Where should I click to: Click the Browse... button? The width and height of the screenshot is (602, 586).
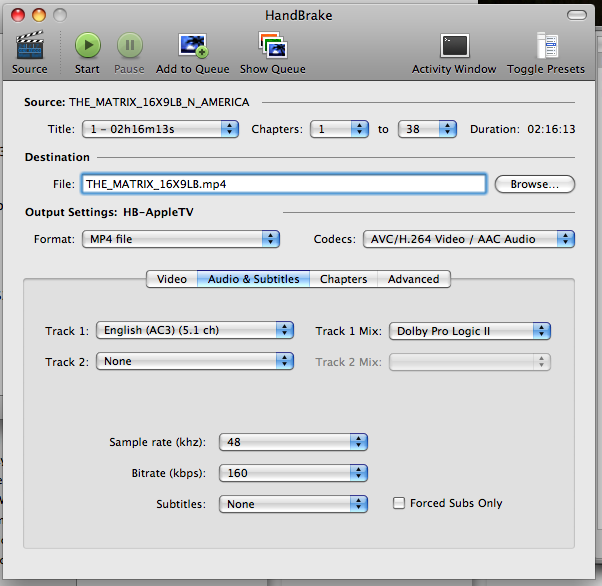tap(535, 184)
